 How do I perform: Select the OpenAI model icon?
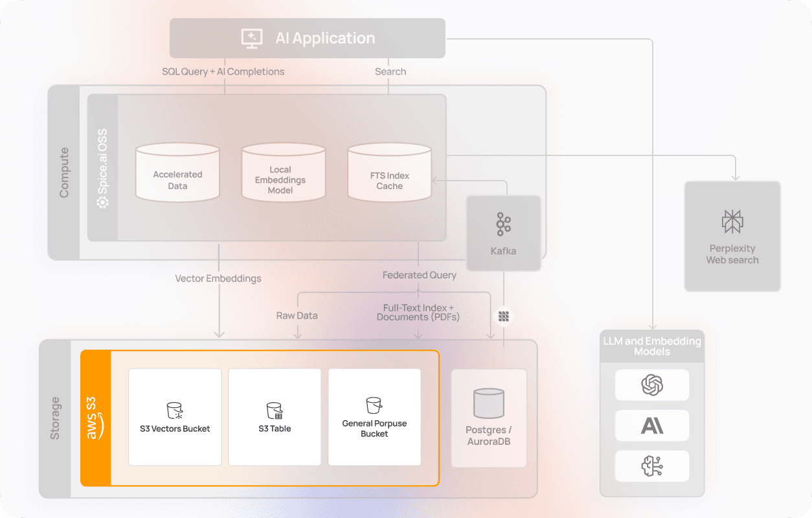coord(652,385)
